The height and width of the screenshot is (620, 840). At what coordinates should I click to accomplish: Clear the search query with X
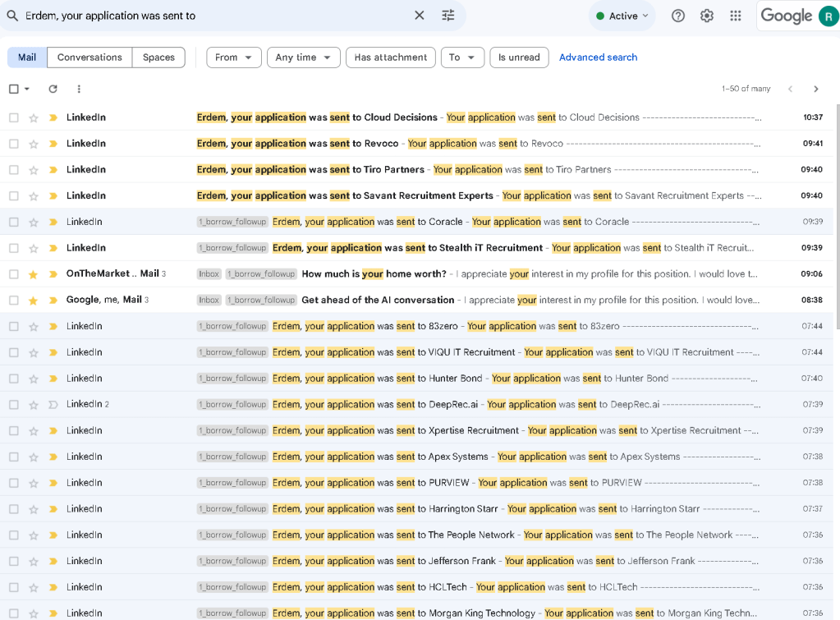[x=420, y=16]
